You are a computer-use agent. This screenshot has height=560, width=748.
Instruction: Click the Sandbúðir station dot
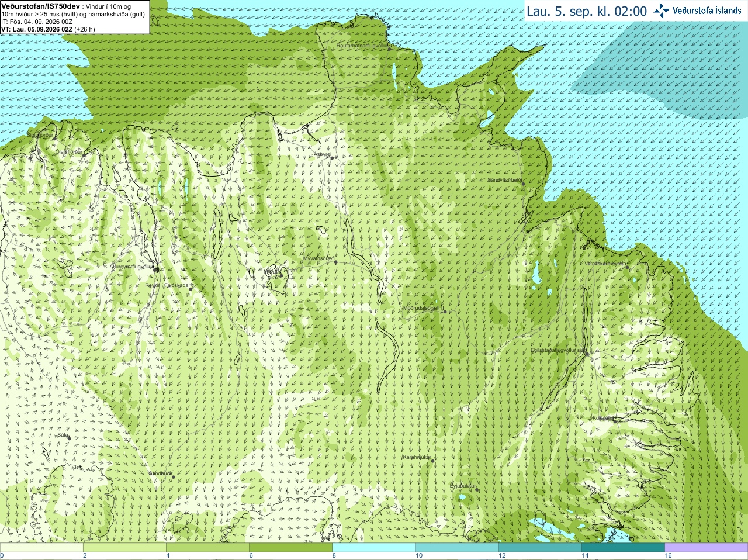(x=173, y=477)
